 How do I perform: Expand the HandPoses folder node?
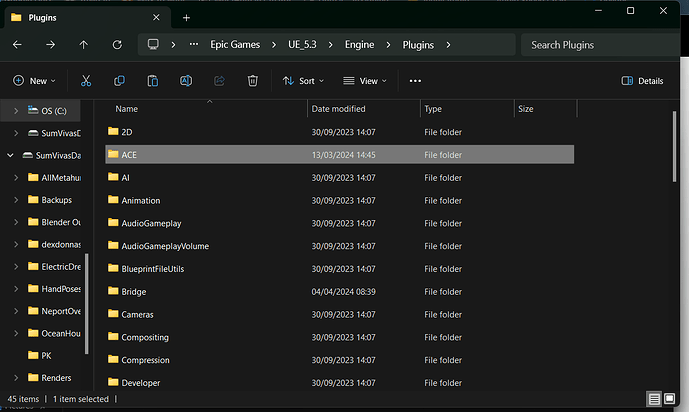pyautogui.click(x=16, y=289)
